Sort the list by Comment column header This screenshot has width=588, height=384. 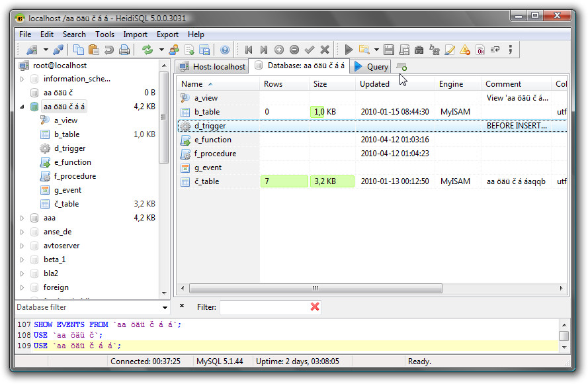(x=516, y=84)
